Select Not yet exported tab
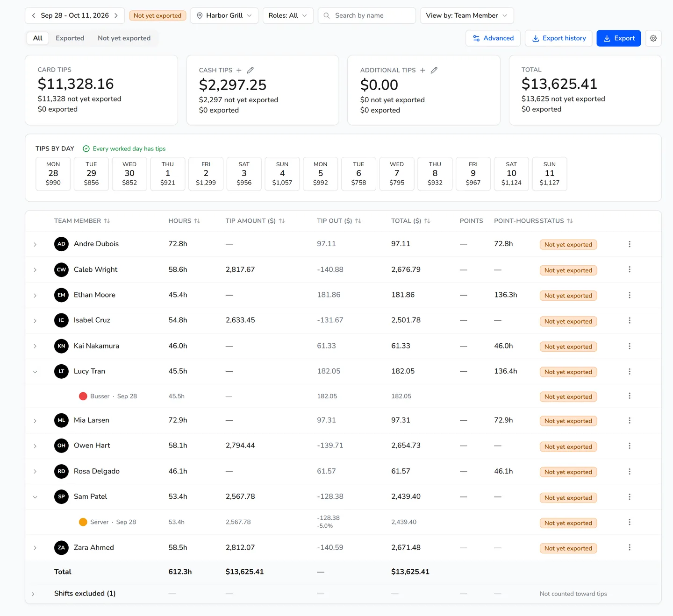 click(x=124, y=38)
